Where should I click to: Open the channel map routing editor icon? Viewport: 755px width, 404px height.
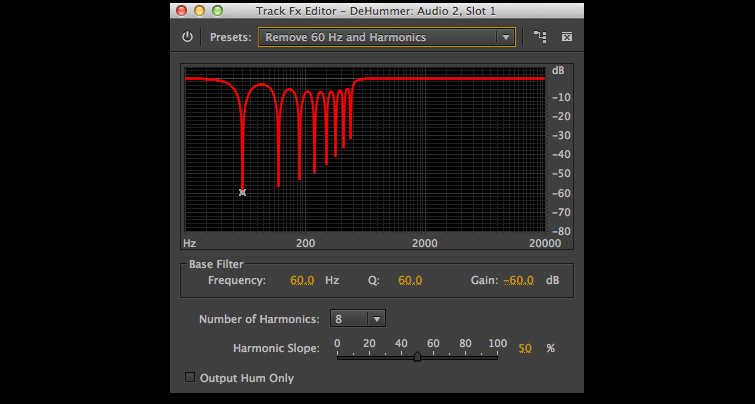click(540, 37)
